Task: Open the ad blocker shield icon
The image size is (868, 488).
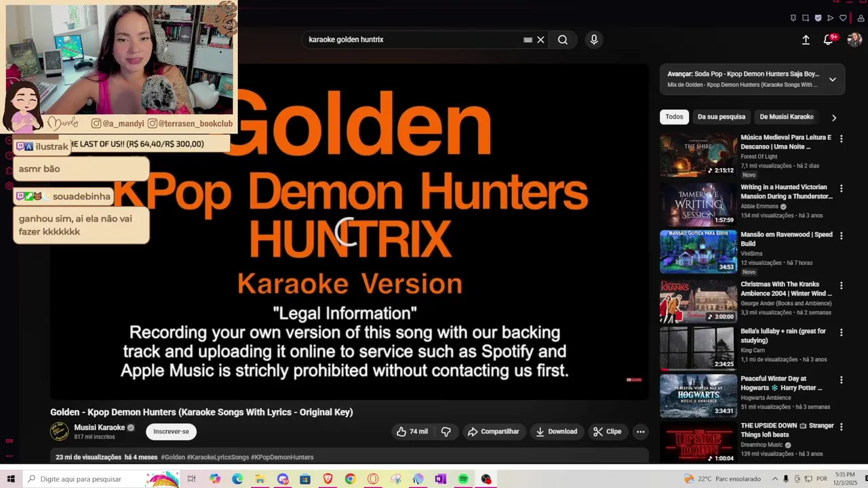Action: 818,18
